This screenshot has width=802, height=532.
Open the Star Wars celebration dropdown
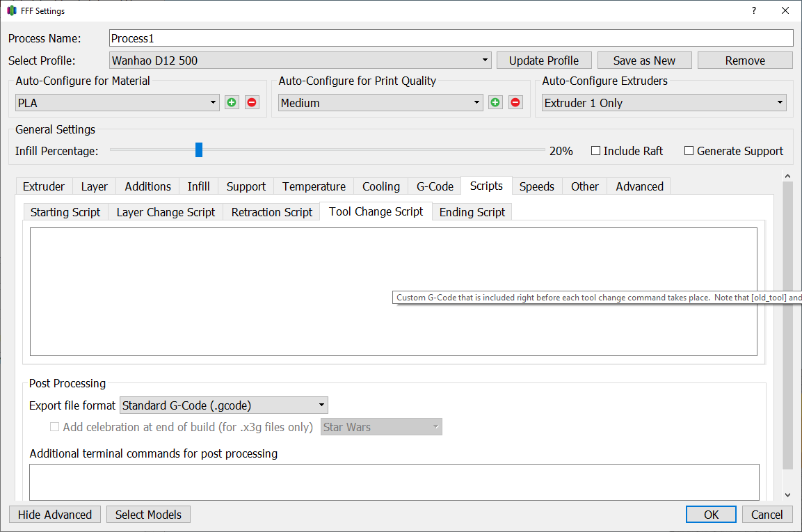coord(381,426)
